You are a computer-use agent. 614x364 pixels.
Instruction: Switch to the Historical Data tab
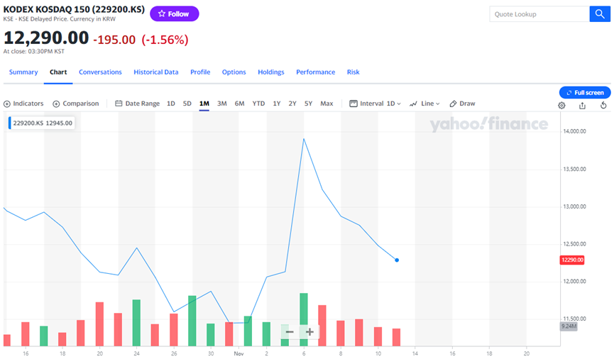(155, 72)
